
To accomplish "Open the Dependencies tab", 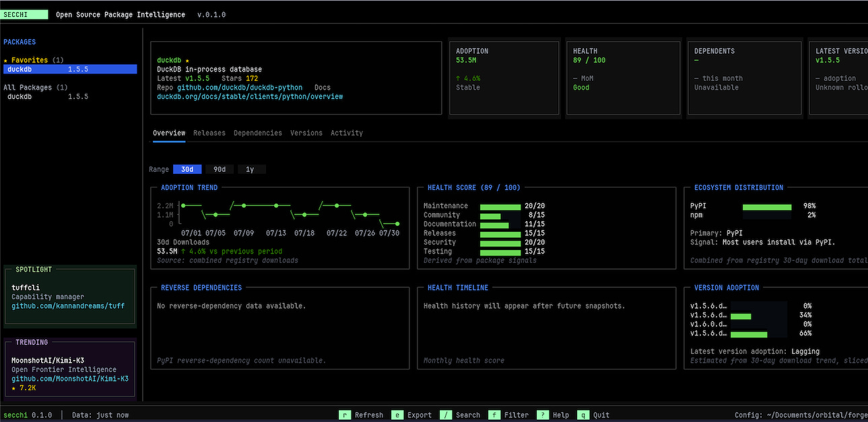I will pyautogui.click(x=258, y=133).
